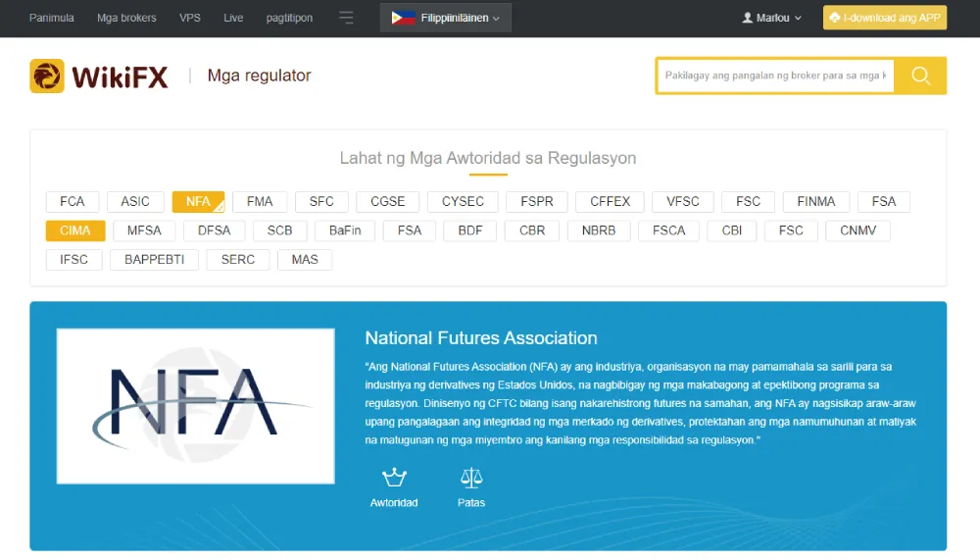The height and width of the screenshot is (560, 980).
Task: Click the National Futures Association heading
Action: tap(481, 338)
